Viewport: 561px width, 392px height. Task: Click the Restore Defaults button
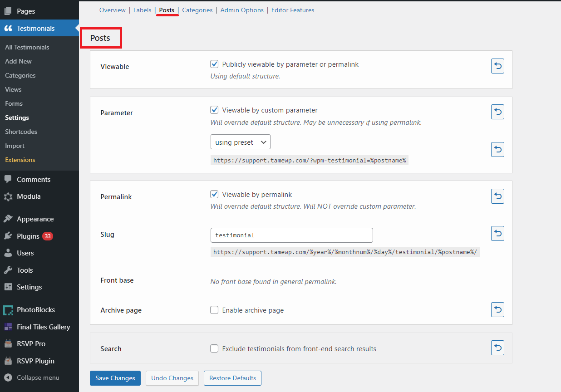coord(232,378)
